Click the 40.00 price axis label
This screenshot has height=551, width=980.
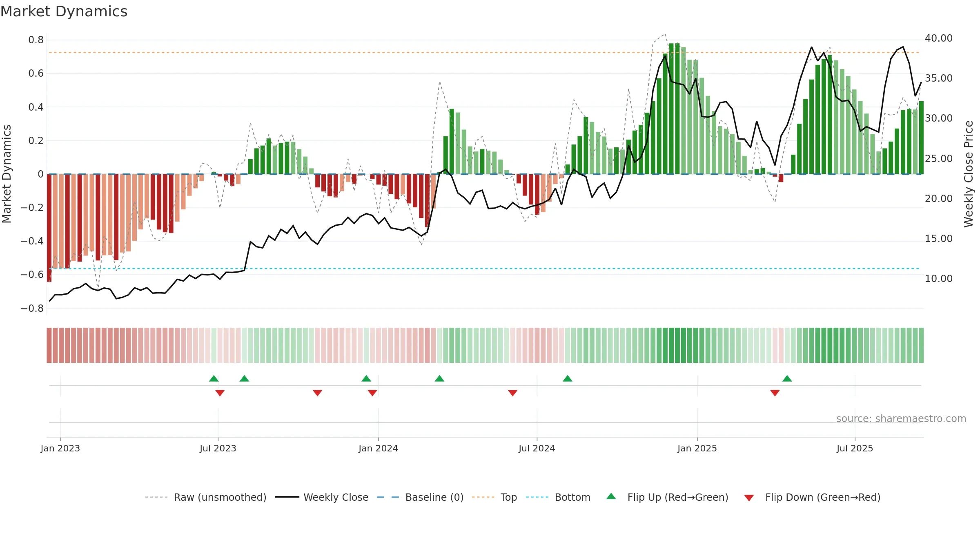tap(939, 38)
